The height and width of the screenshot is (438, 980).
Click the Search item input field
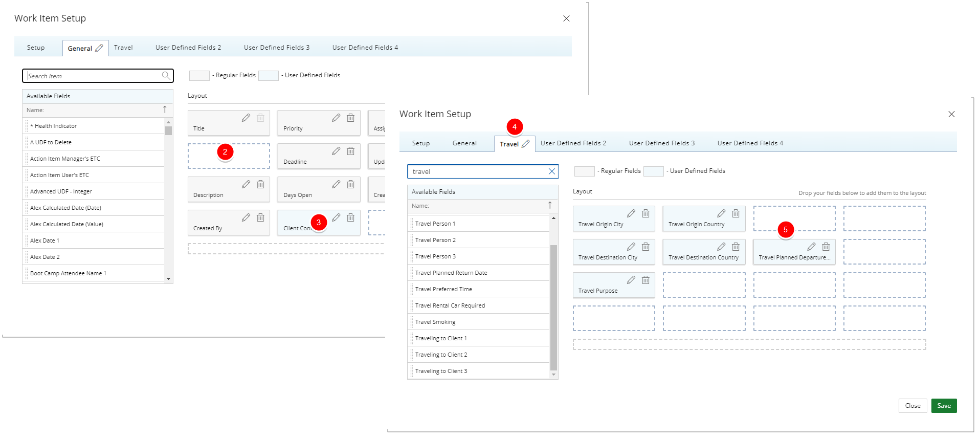click(x=92, y=76)
